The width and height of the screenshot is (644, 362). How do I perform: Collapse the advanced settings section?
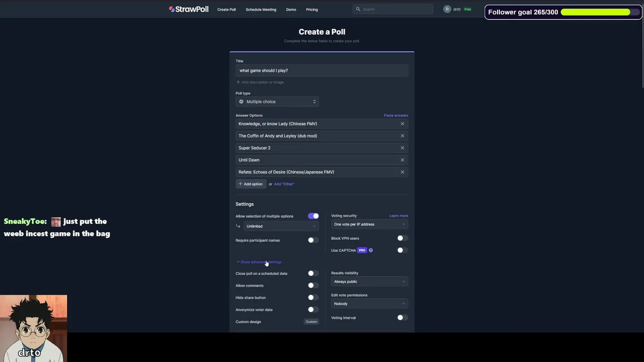coord(259,262)
